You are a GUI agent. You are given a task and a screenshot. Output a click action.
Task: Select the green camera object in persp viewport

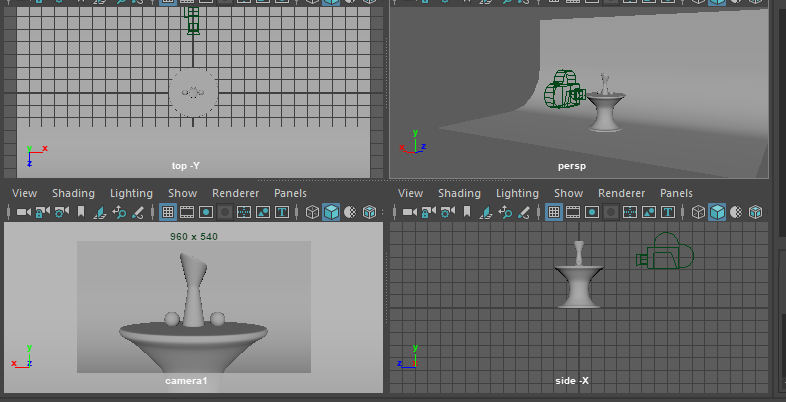point(561,90)
